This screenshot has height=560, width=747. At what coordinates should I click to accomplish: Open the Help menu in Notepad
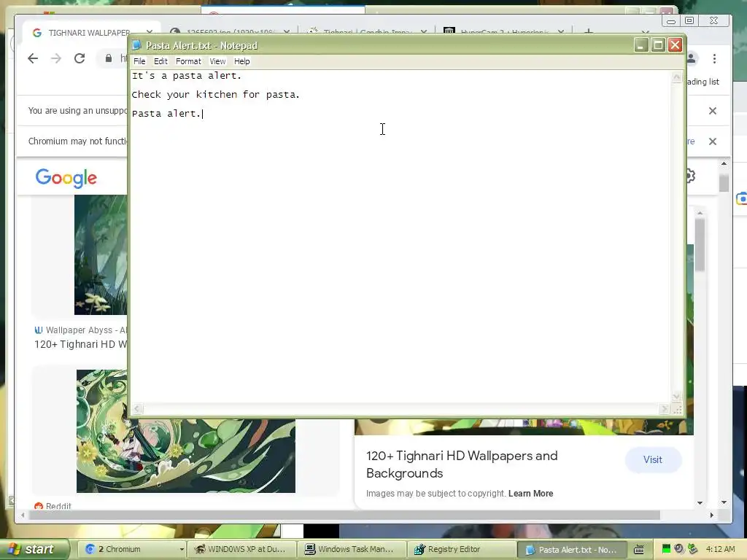click(241, 61)
